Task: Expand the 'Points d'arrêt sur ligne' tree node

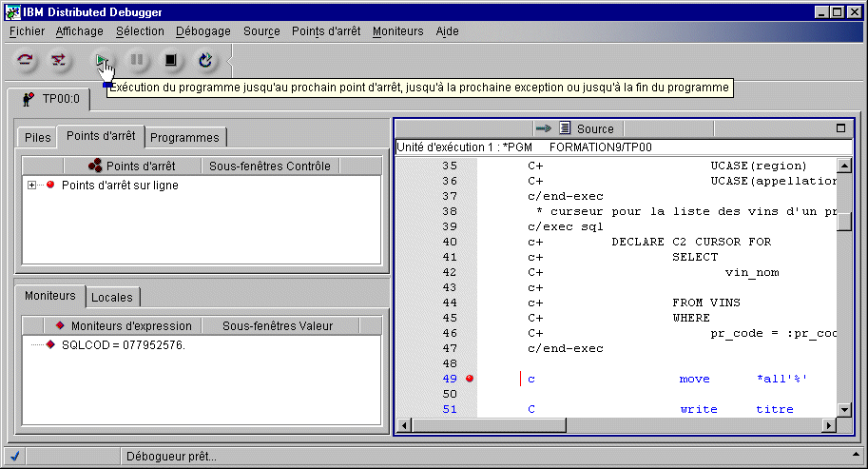Action: point(32,186)
